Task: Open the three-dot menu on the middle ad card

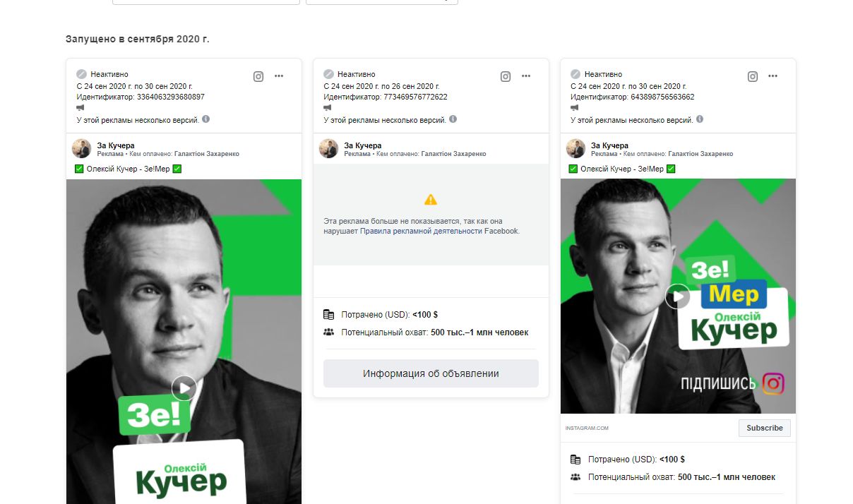Action: coord(526,76)
